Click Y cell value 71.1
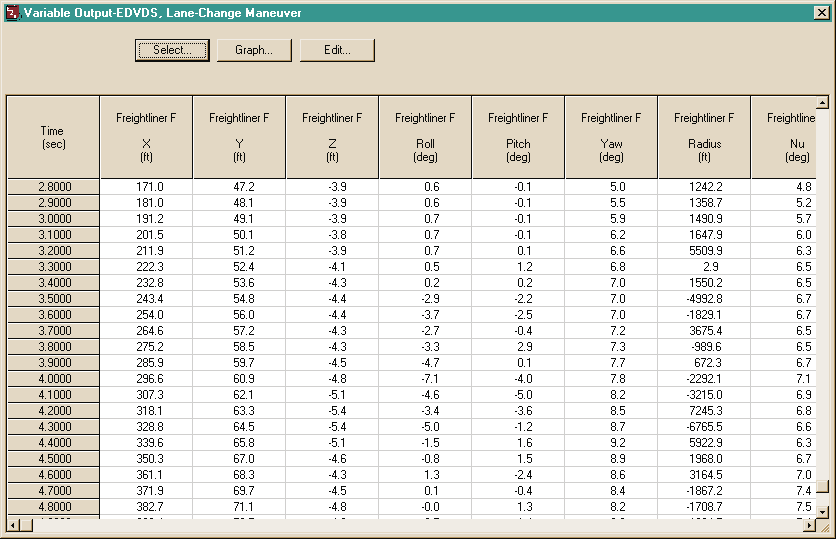836x539 pixels. point(239,506)
